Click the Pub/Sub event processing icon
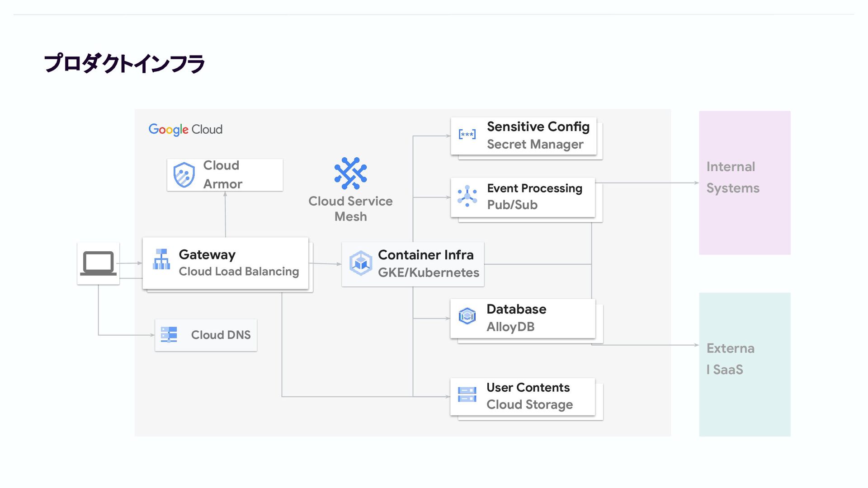 [x=467, y=196]
